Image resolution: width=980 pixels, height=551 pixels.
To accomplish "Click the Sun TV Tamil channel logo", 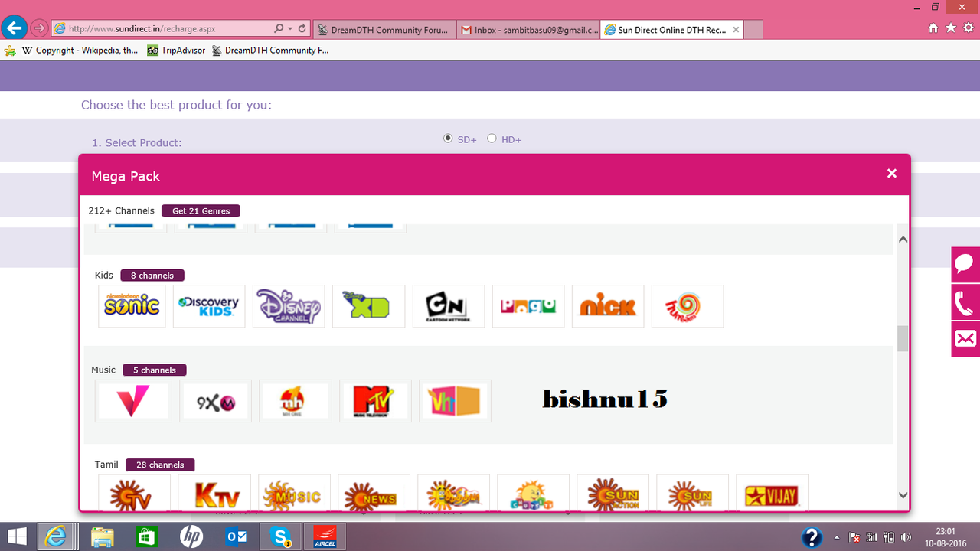I will (135, 492).
